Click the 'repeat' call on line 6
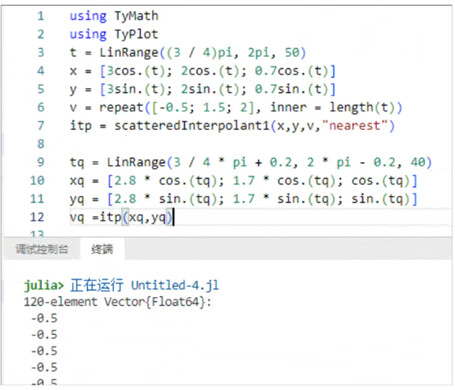The width and height of the screenshot is (455, 390). click(121, 107)
